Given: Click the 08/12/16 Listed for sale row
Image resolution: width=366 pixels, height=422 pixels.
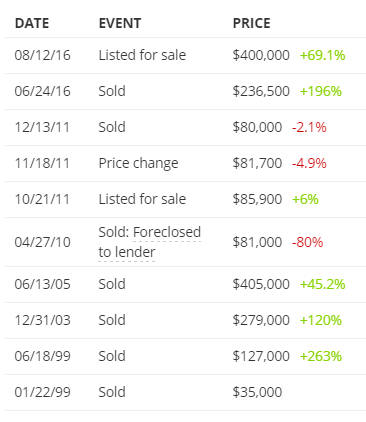Looking at the screenshot, I should point(185,55).
